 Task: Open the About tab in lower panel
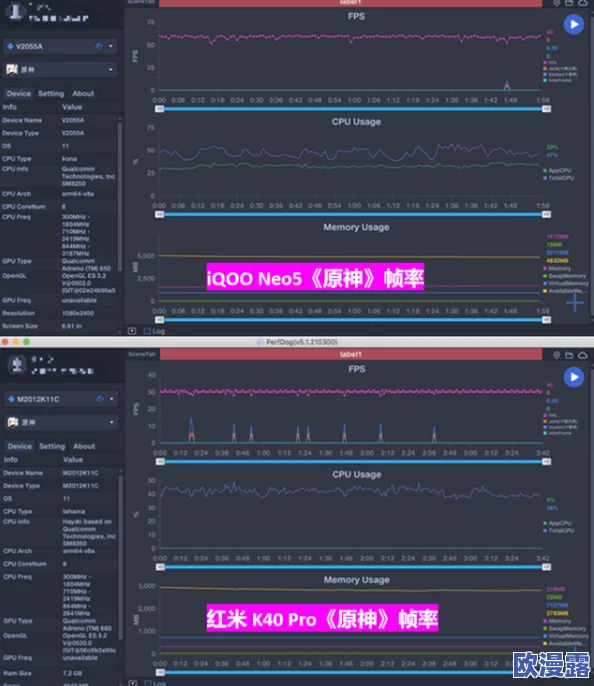click(x=84, y=446)
